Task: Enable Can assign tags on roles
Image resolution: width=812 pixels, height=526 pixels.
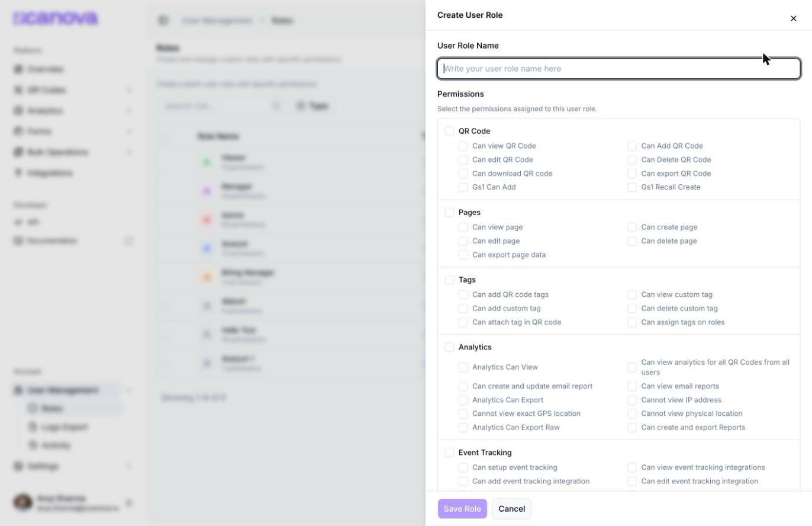Action: [x=632, y=322]
